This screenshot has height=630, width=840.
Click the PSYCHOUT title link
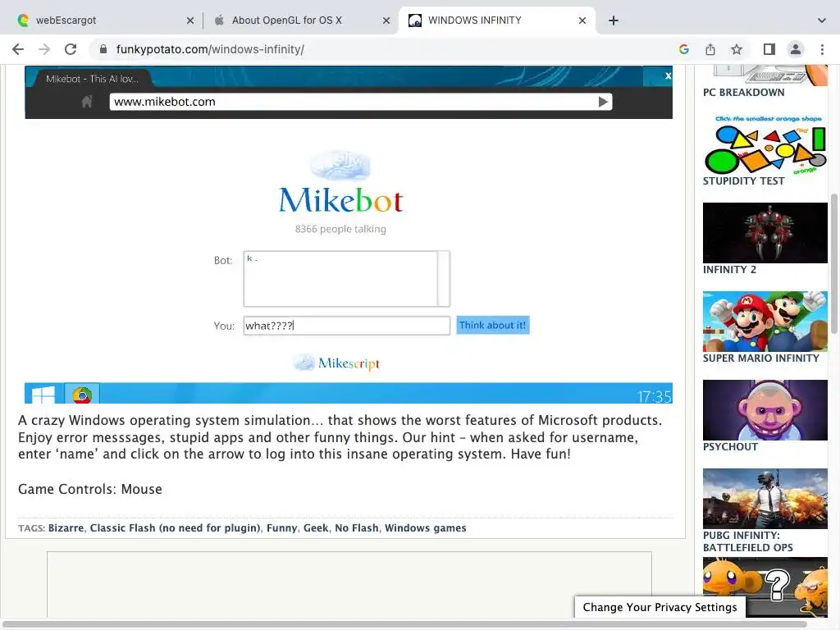pyautogui.click(x=730, y=447)
